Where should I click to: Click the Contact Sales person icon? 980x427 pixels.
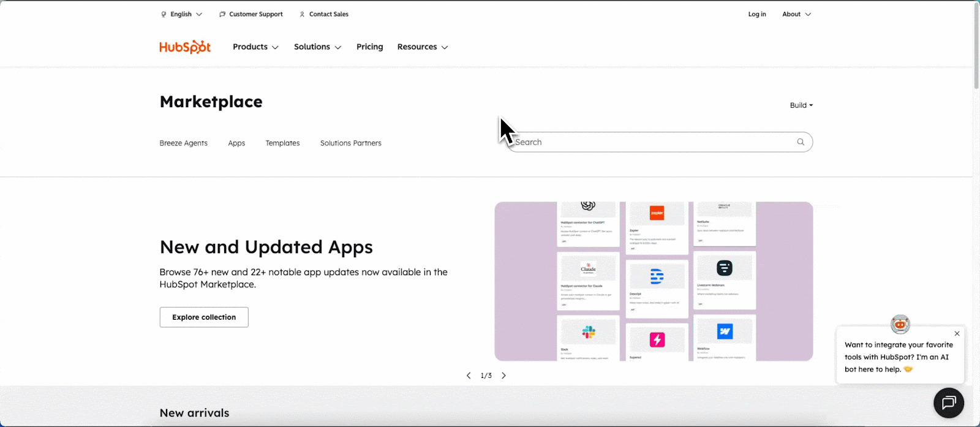tap(302, 14)
